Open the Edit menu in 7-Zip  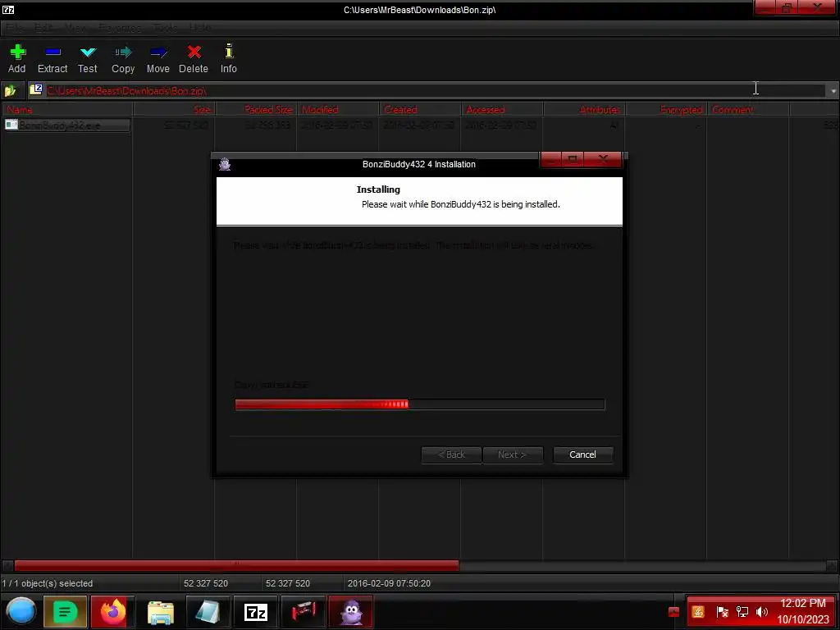(x=43, y=27)
